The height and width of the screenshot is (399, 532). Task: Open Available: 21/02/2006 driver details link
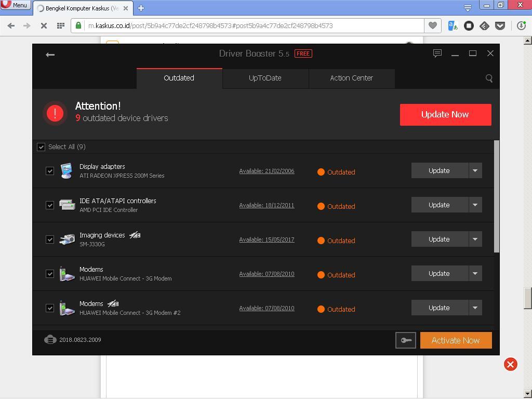(x=267, y=171)
